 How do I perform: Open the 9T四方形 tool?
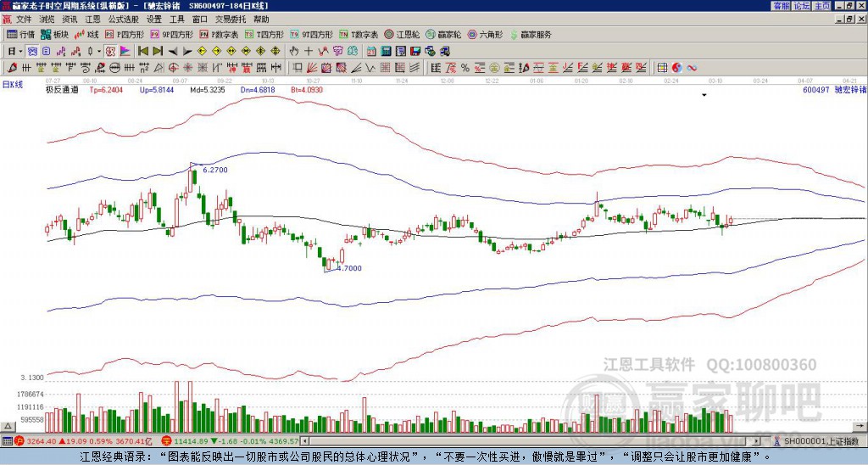[311, 34]
